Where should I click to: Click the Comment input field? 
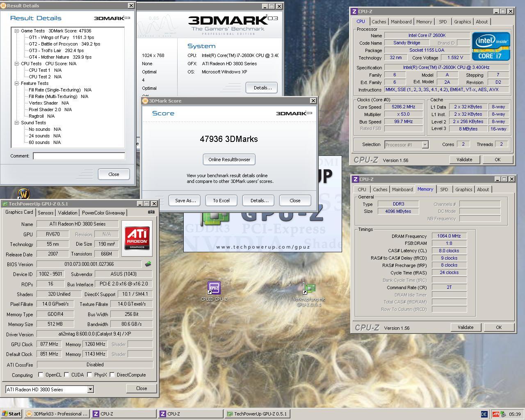79,156
